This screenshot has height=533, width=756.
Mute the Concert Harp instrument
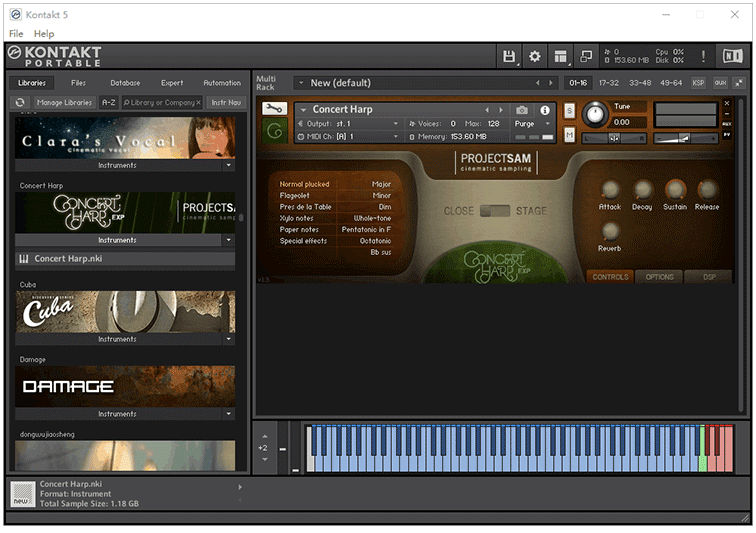coord(569,135)
